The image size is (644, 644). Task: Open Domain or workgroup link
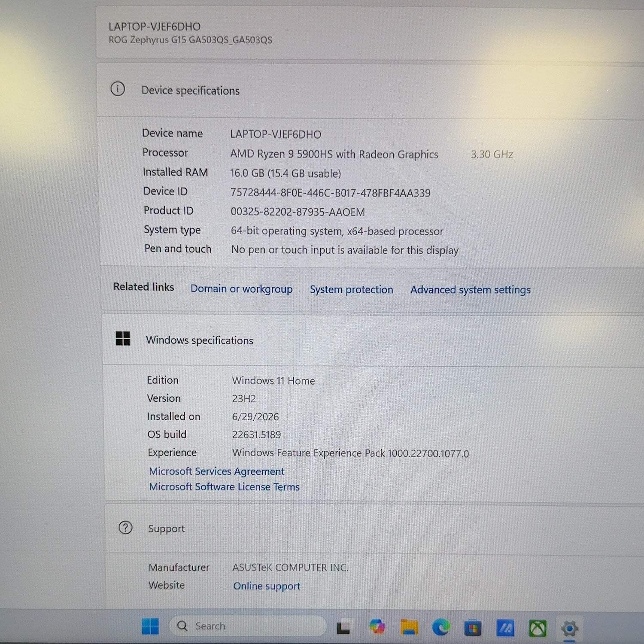[x=242, y=289]
